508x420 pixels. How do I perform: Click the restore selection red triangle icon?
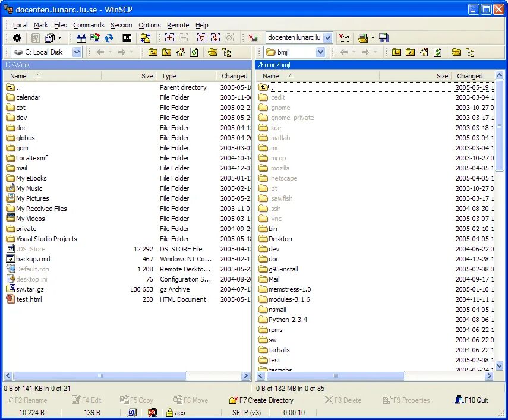pos(201,38)
